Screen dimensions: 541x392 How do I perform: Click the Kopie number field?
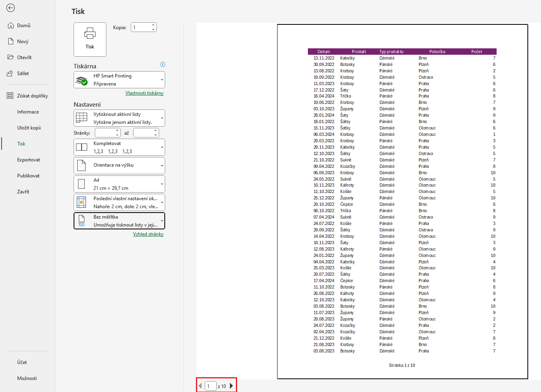pos(141,27)
